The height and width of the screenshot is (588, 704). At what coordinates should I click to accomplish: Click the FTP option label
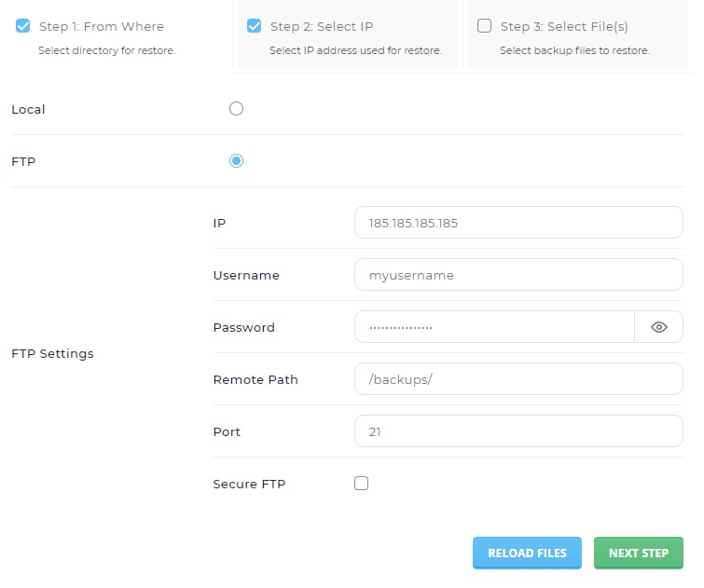click(23, 161)
